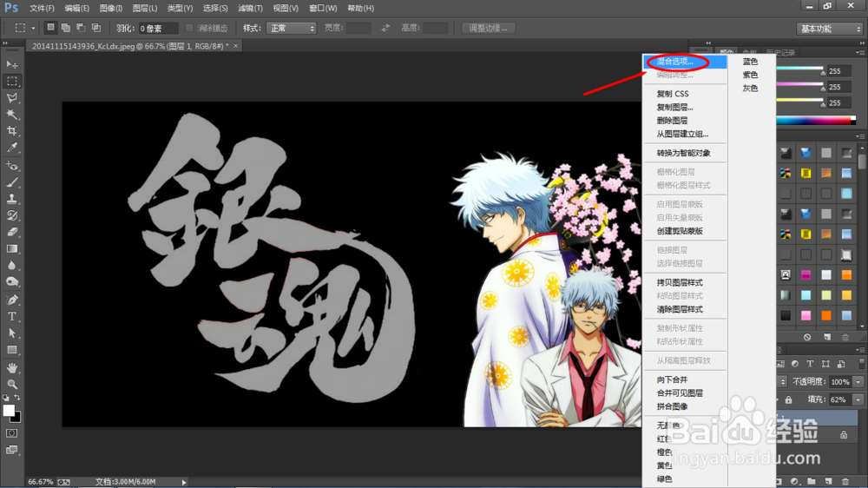Click the 羽化 feather input field

click(x=158, y=29)
